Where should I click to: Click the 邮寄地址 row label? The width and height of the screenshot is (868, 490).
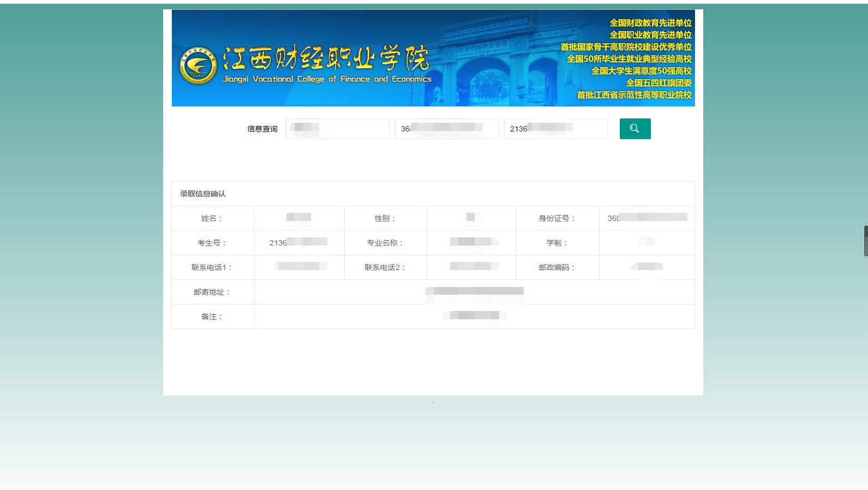pos(212,292)
